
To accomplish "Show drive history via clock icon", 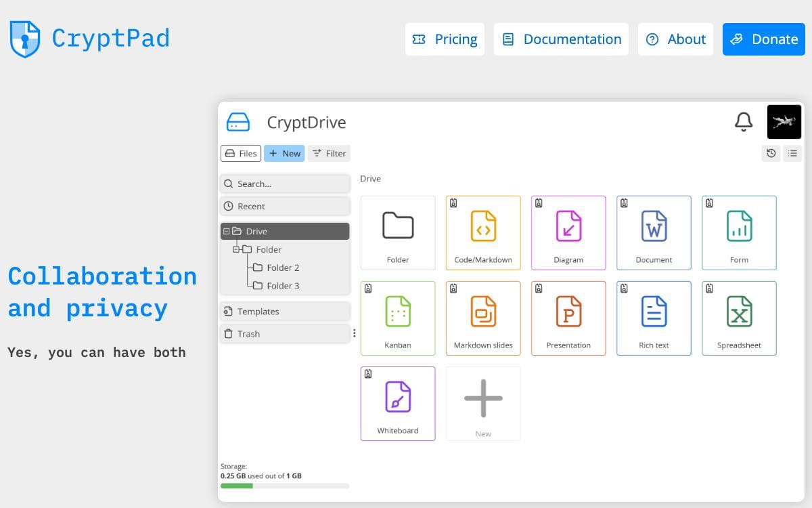I will coord(771,154).
